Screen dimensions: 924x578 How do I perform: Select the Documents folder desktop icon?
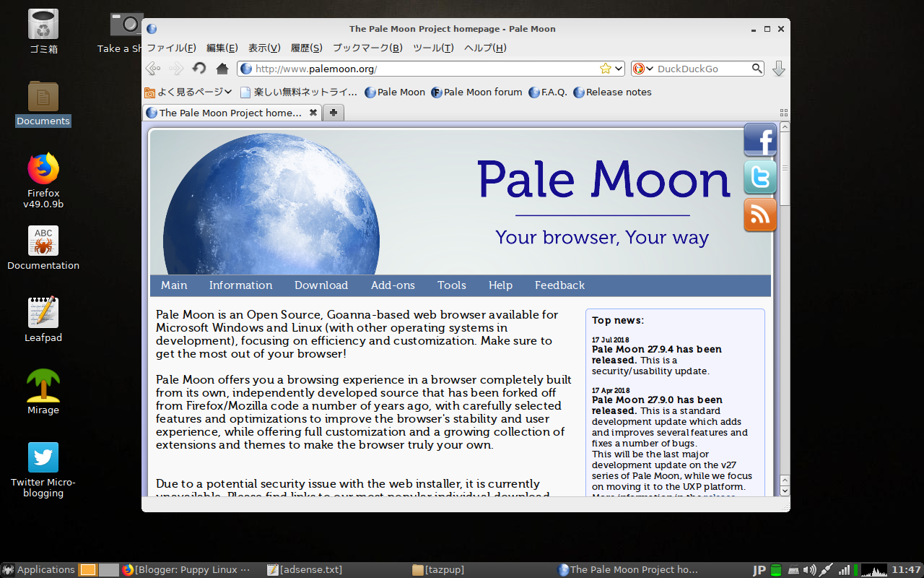(x=43, y=104)
